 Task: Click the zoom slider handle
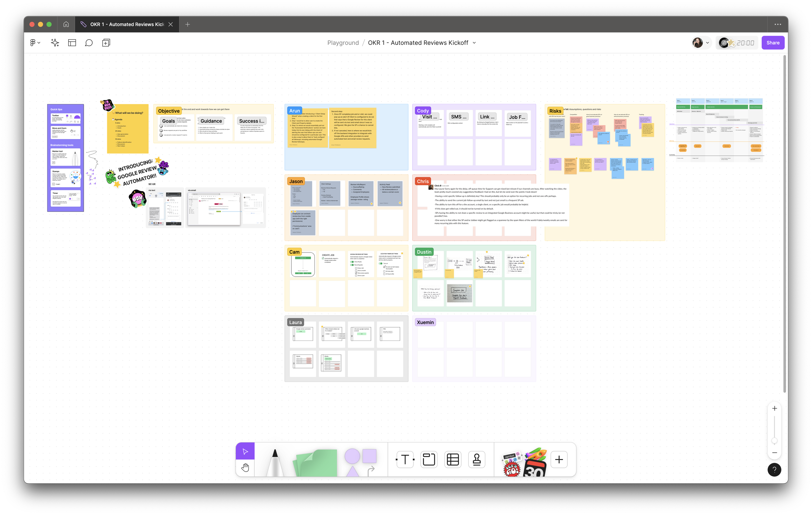[775, 441]
